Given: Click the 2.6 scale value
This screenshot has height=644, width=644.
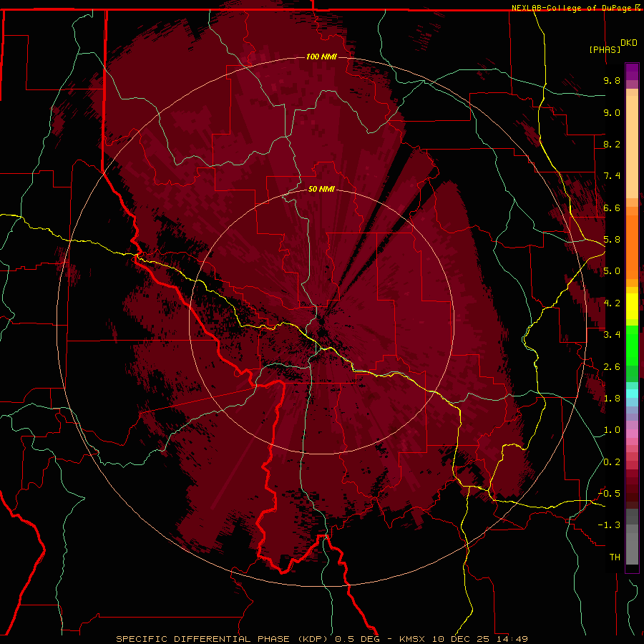Looking at the screenshot, I should click(612, 367).
